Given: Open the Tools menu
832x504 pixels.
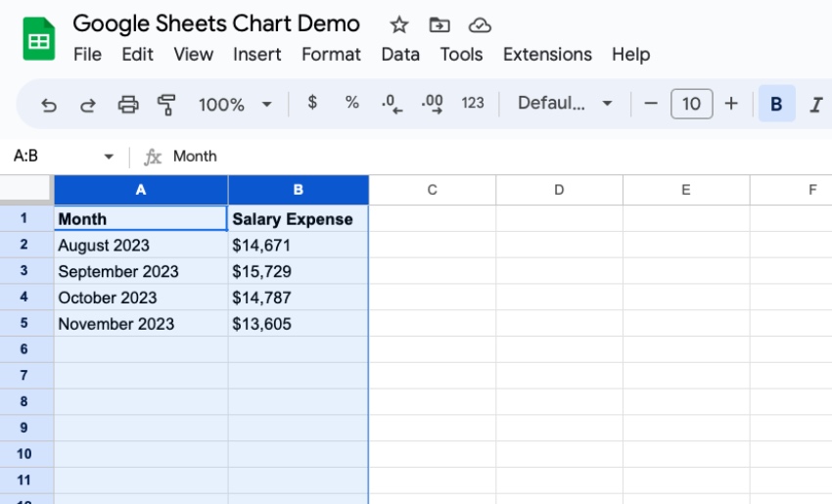Looking at the screenshot, I should click(461, 54).
